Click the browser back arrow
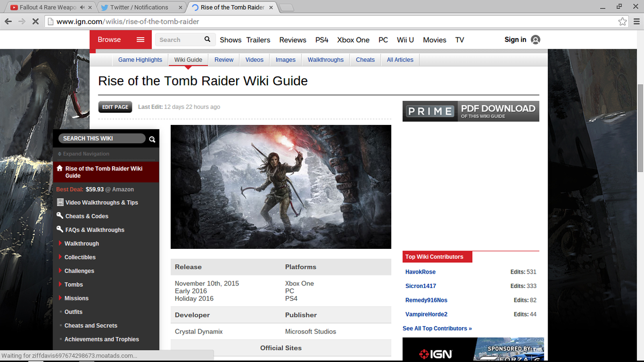This screenshot has width=644, height=362. (x=9, y=21)
